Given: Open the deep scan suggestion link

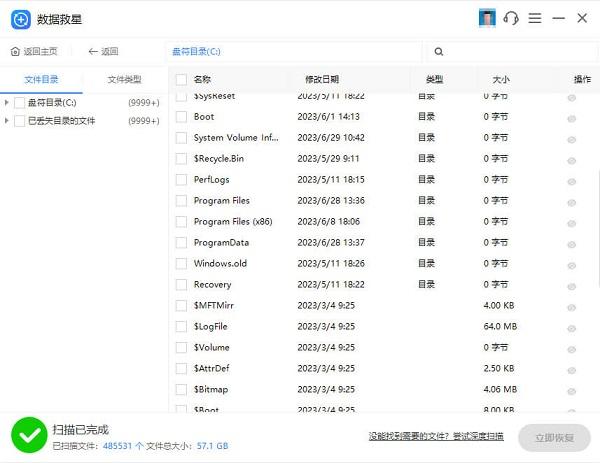Looking at the screenshot, I should (x=436, y=436).
